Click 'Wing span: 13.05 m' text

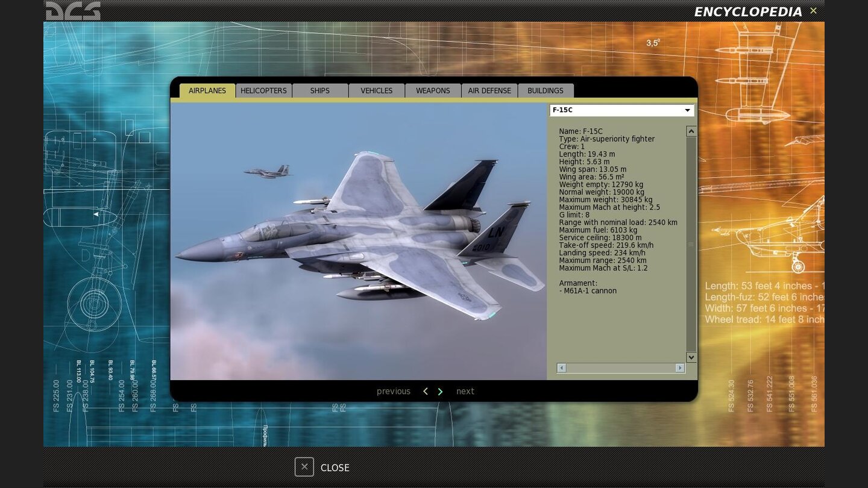coord(593,169)
